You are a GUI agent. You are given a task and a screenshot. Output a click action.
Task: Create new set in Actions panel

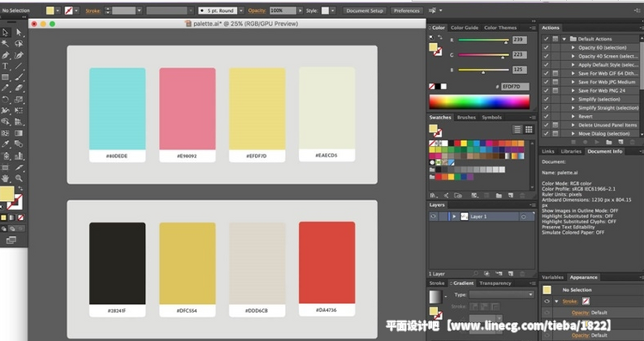(609, 142)
